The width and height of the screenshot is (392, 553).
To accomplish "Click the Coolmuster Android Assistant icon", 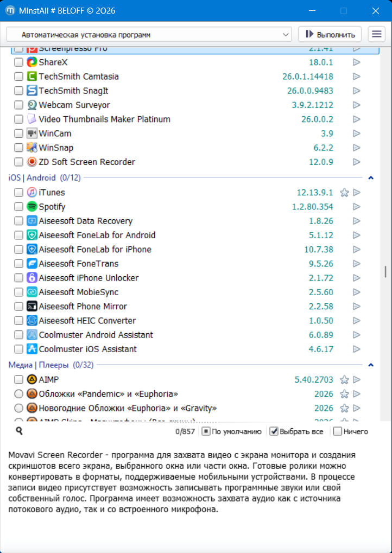I will click(31, 335).
